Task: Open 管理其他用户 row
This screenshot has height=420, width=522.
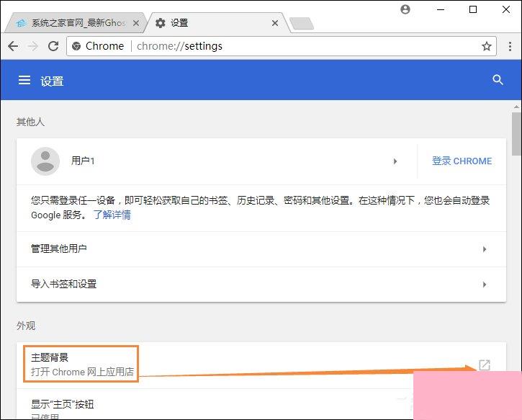Action: click(261, 249)
